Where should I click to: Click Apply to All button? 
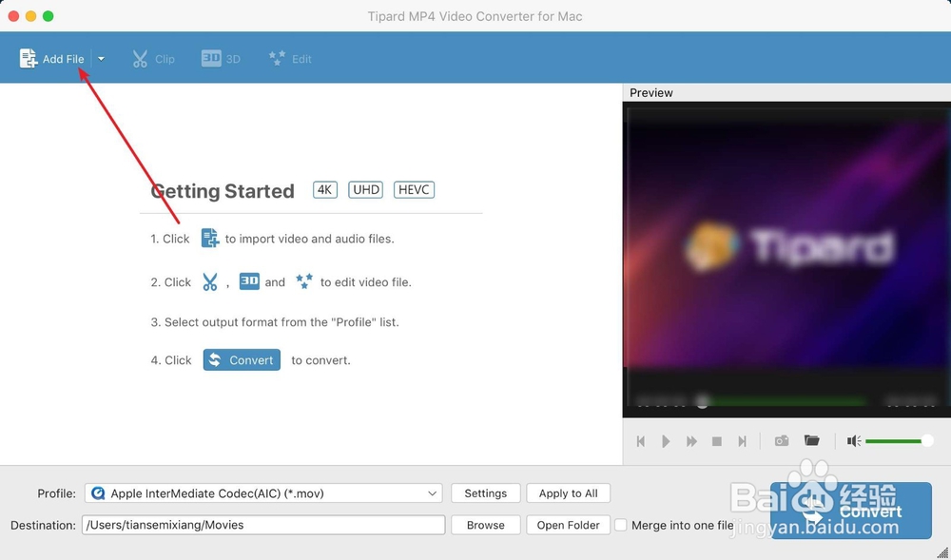click(569, 493)
